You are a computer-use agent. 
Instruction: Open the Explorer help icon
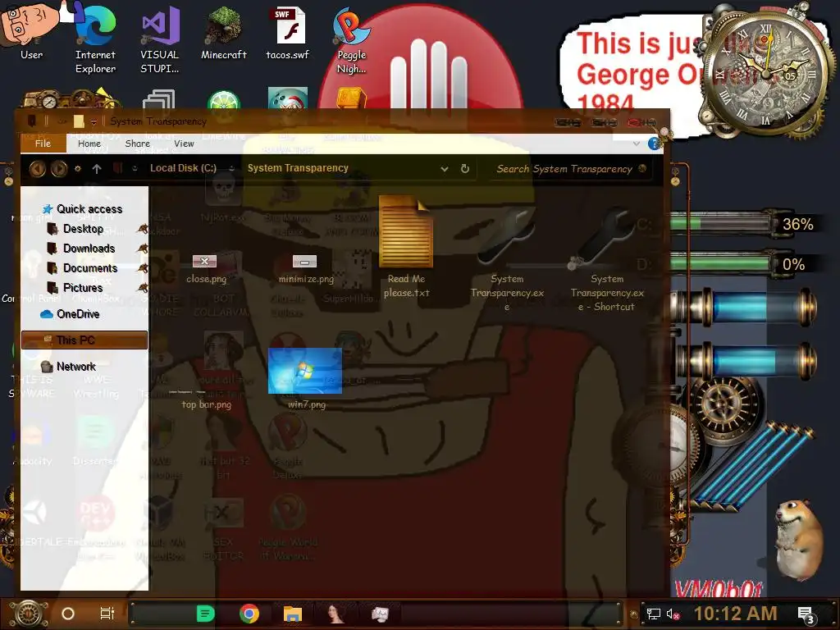(654, 144)
